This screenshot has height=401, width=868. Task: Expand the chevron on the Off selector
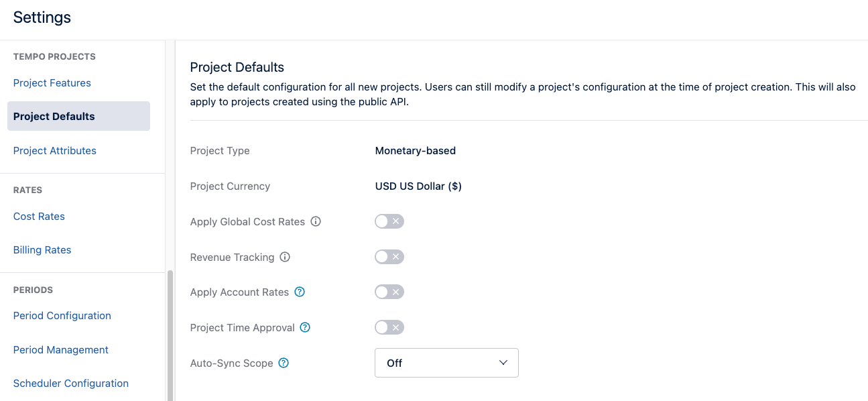pyautogui.click(x=502, y=362)
